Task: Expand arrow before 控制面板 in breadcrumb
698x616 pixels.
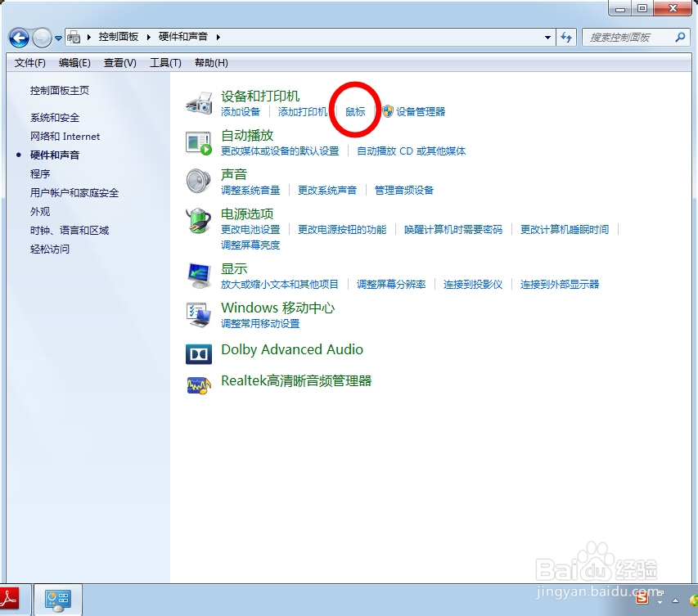Action: pos(88,37)
